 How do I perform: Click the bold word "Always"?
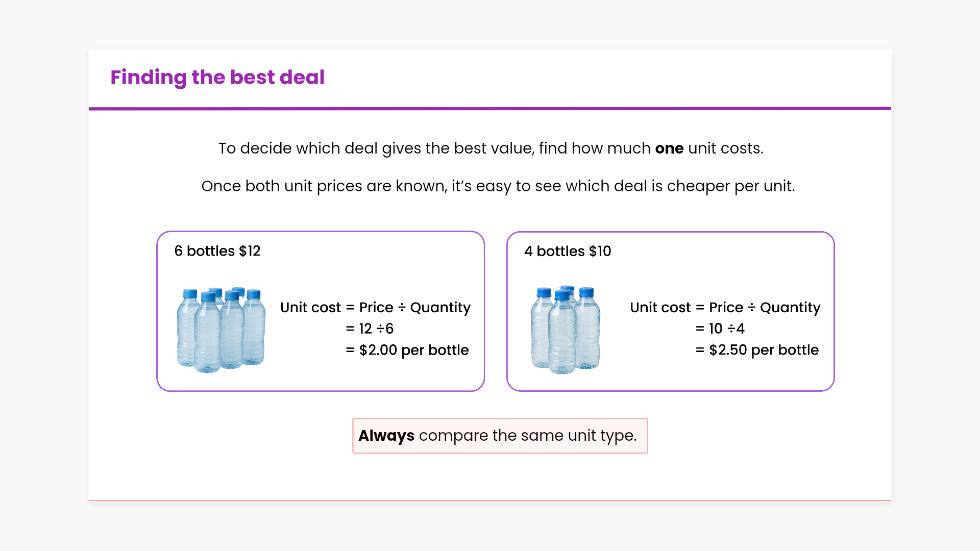coord(386,436)
